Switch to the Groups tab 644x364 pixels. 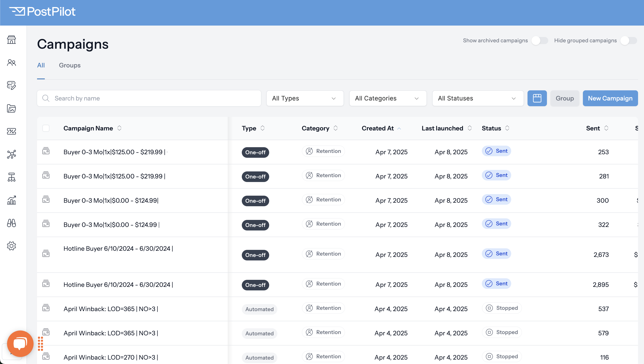point(69,65)
